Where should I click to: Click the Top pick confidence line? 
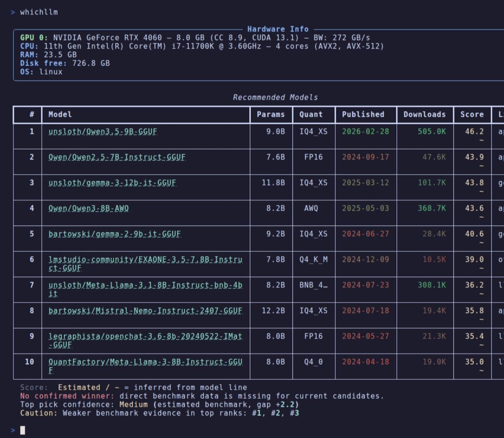159,404
